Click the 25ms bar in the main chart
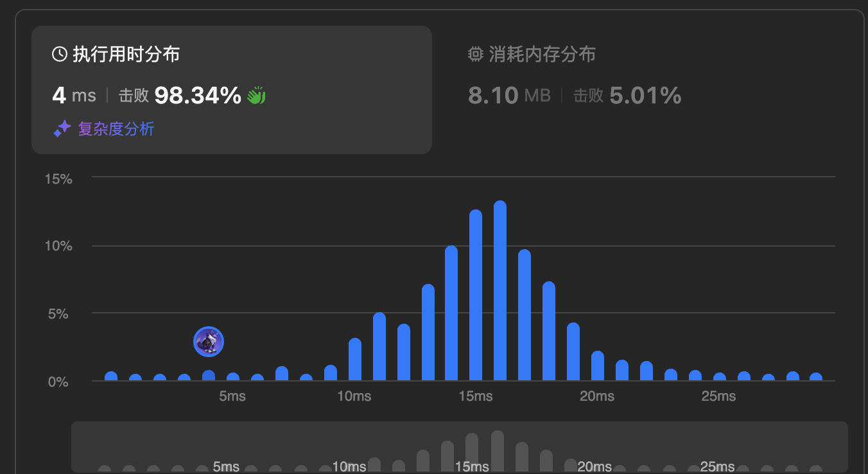The height and width of the screenshot is (474, 868). click(720, 377)
